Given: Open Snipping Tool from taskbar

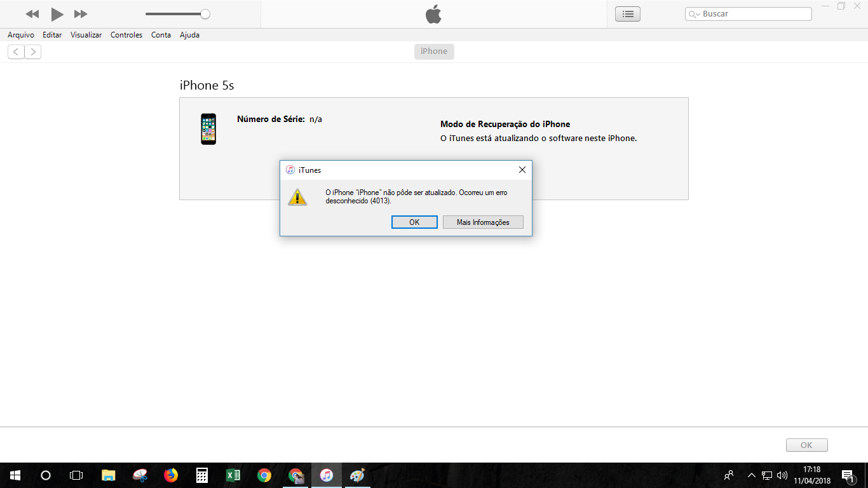Looking at the screenshot, I should (140, 475).
